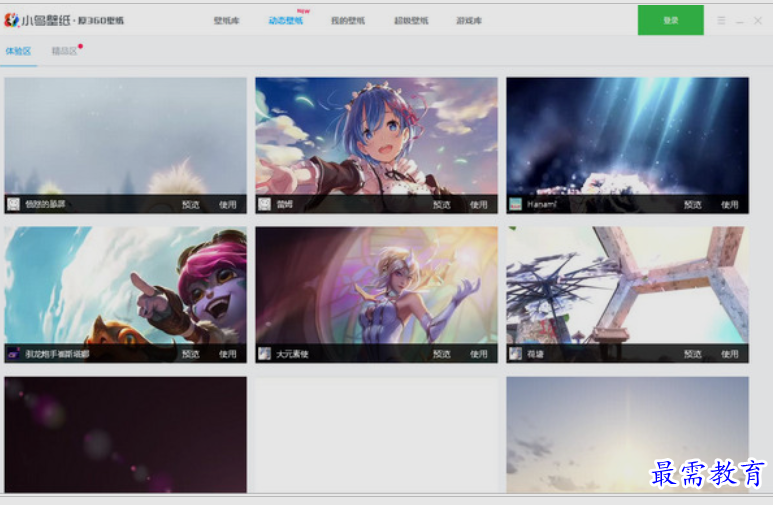Minimize the wallpaper app window
This screenshot has height=505, width=773.
click(x=739, y=21)
